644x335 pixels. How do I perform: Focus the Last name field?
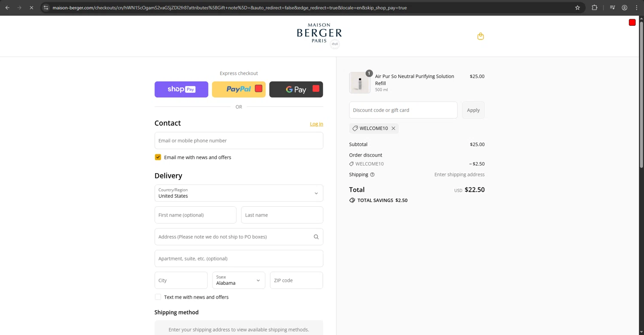pos(282,215)
